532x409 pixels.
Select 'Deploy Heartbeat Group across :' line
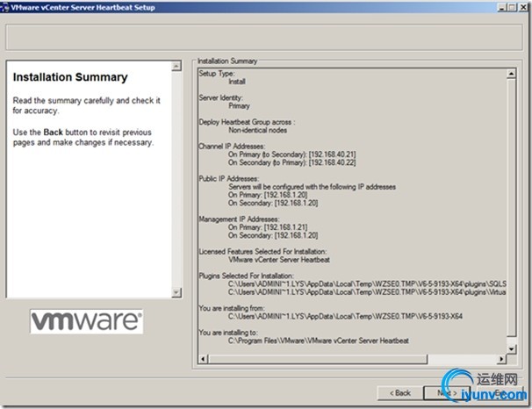[247, 122]
